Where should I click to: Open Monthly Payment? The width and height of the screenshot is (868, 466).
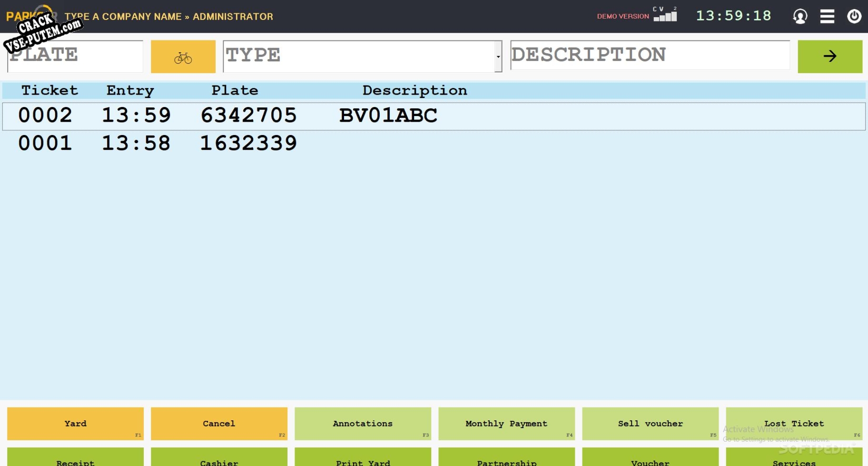coord(506,423)
